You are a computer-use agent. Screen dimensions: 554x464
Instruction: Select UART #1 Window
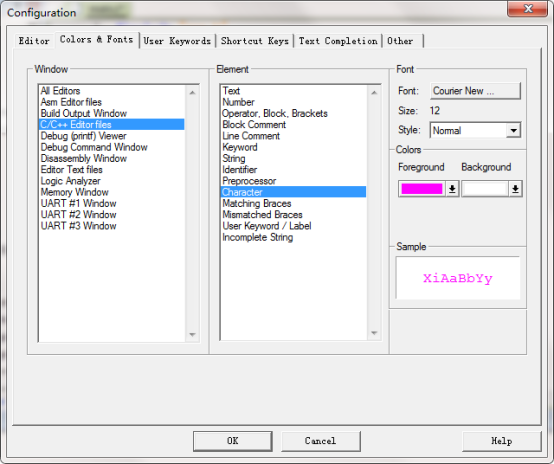tap(111, 204)
